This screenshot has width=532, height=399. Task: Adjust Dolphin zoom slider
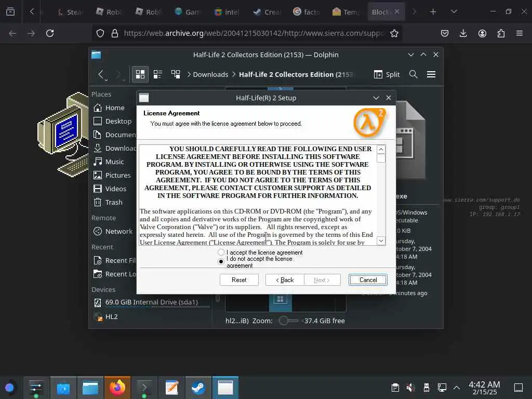(288, 321)
